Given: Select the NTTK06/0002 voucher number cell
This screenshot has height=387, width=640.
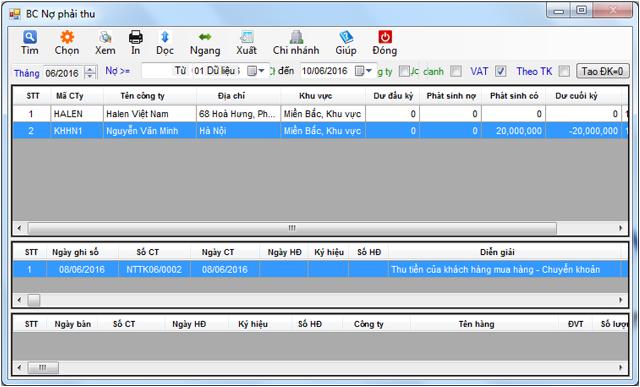Looking at the screenshot, I should click(x=154, y=269).
